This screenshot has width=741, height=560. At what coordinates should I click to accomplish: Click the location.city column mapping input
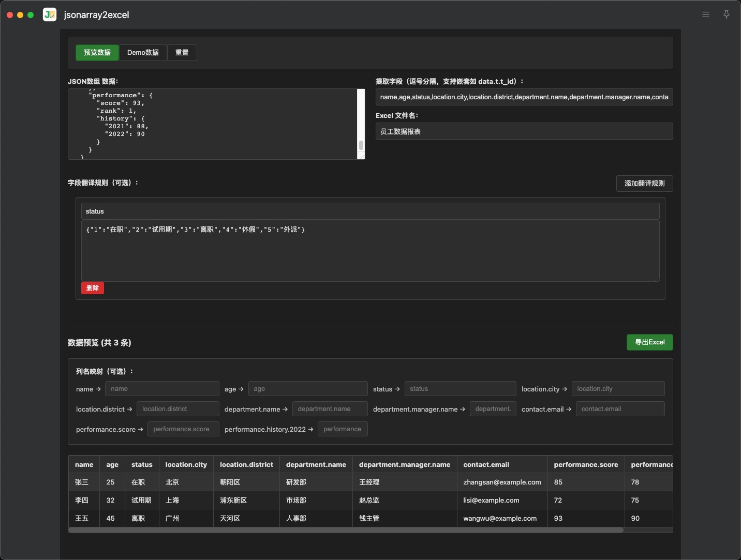coord(618,388)
